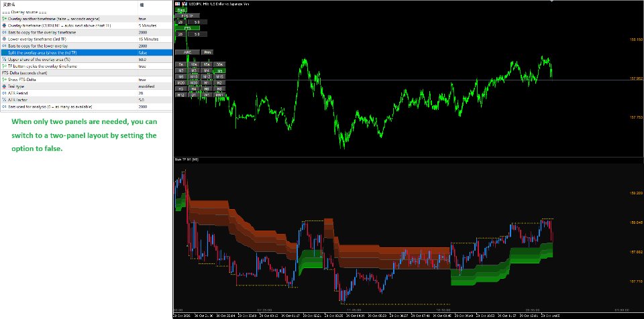Click the boolean icon beside Show FTS-Delta
The image size is (644, 319).
point(4,79)
